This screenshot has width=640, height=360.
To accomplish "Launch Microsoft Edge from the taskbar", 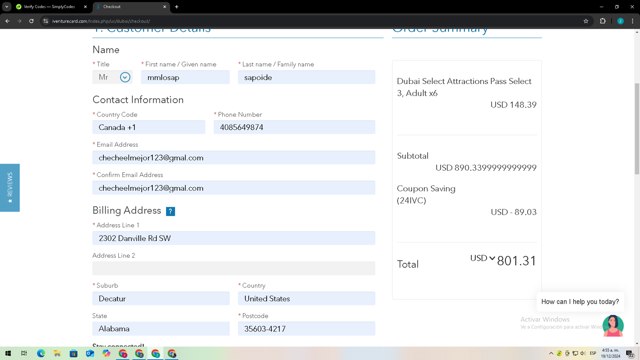I will pyautogui.click(x=41, y=353).
